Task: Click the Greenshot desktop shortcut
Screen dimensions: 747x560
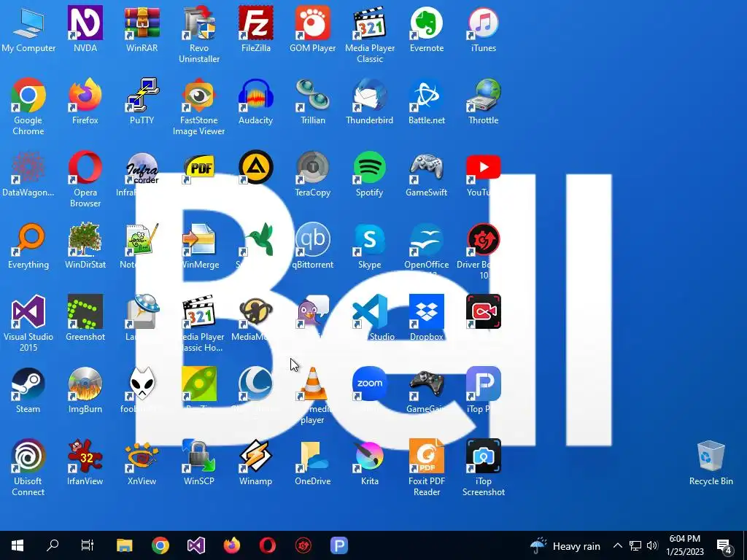Action: pyautogui.click(x=85, y=312)
